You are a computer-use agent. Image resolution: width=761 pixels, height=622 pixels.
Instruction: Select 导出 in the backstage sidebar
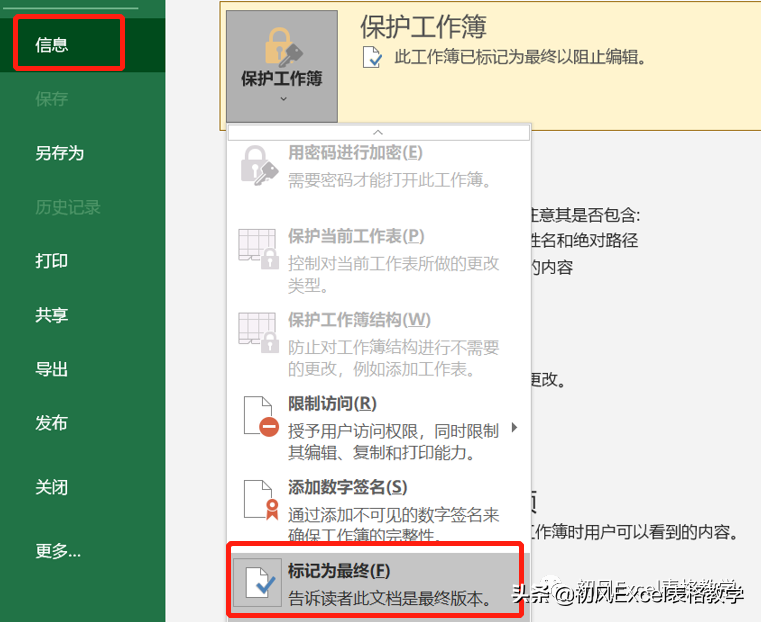52,369
